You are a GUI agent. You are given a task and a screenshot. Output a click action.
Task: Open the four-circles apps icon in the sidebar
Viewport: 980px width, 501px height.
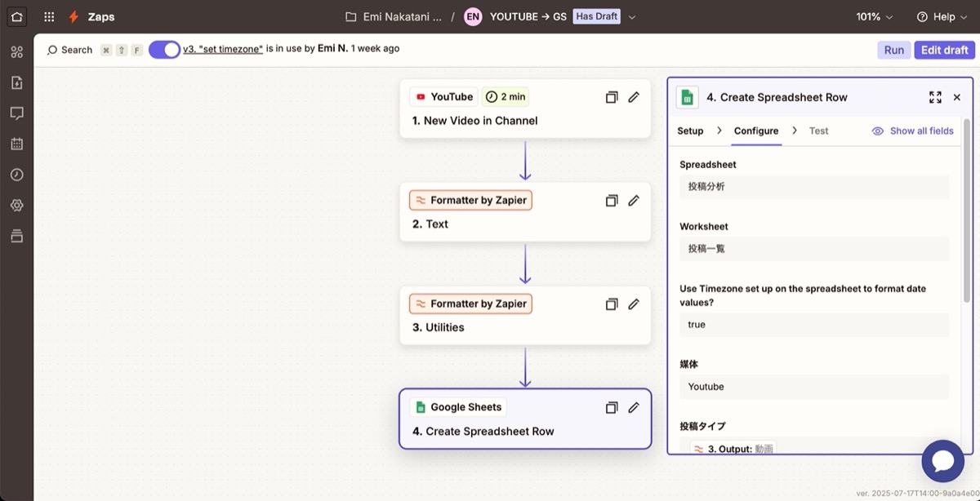[16, 52]
